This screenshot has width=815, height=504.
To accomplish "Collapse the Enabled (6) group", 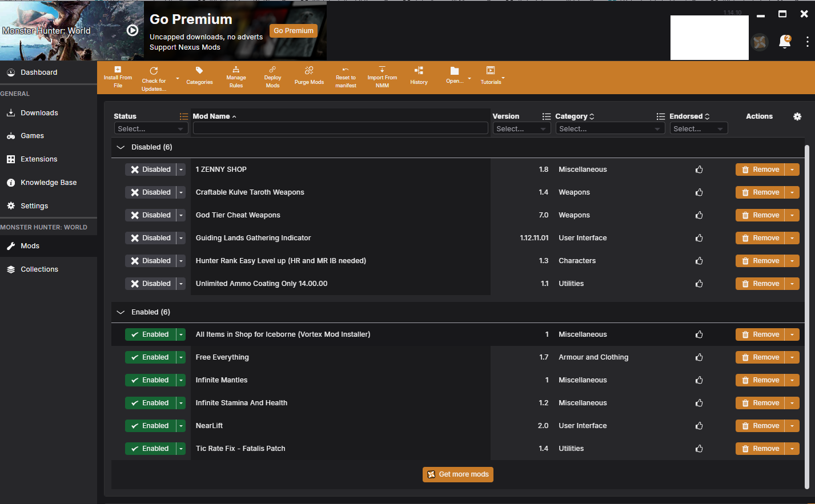I will click(121, 312).
